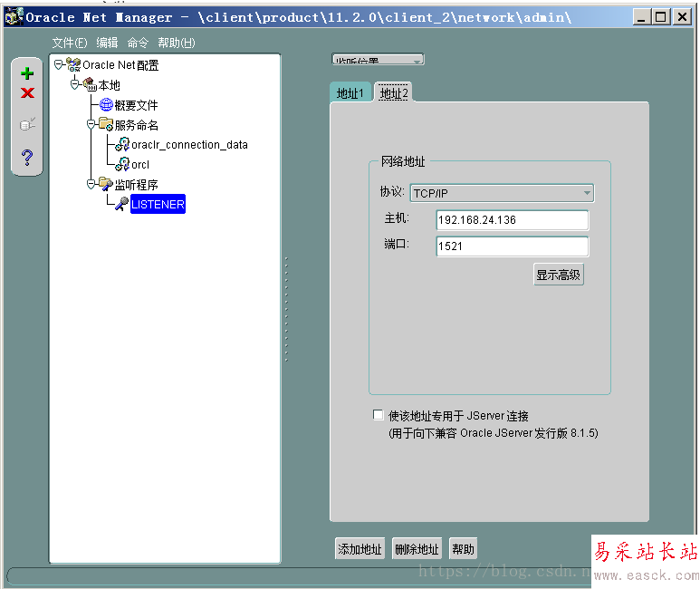700x589 pixels.
Task: Click the red X delete icon
Action: (27, 93)
